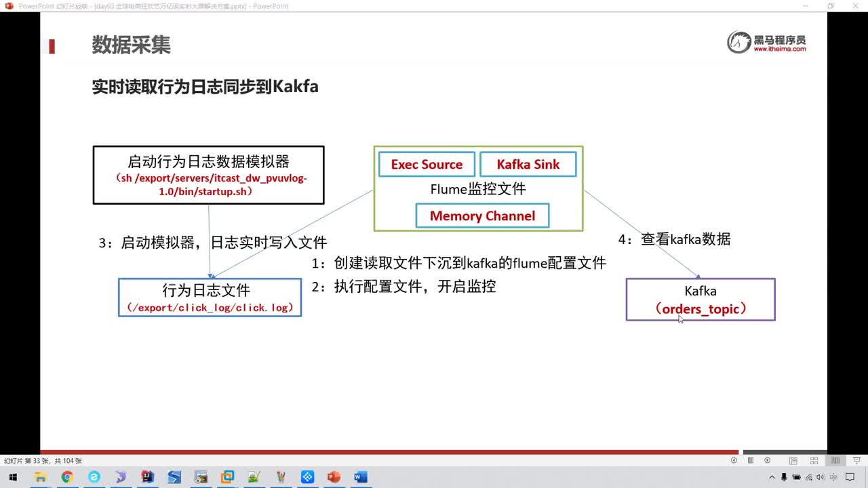Open the pencil cup app on taskbar
The image size is (868, 488).
pyautogui.click(x=281, y=477)
